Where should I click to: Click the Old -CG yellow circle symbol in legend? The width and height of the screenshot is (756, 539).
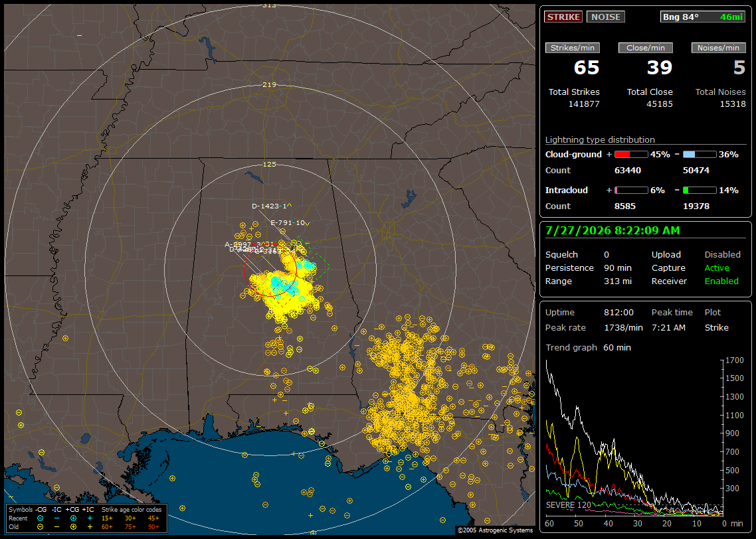click(40, 527)
